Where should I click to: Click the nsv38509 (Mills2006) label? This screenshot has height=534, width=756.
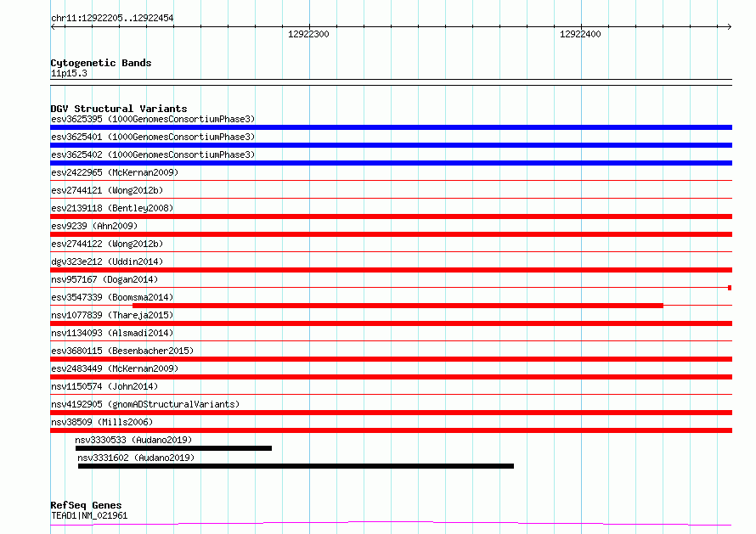102,422
